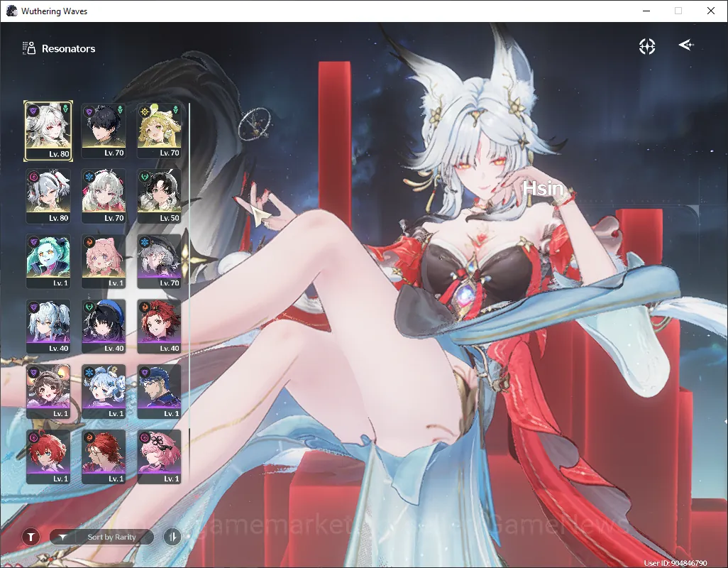Close the Wuthering Waves window
This screenshot has height=568, width=728.
tap(711, 11)
